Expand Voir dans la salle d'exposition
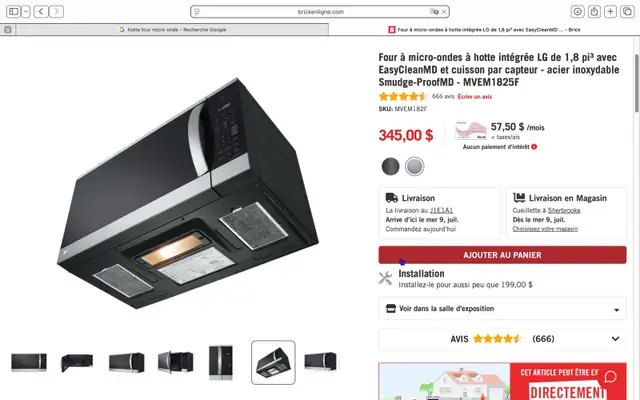Viewport: 640px width, 400px height. pos(502,309)
